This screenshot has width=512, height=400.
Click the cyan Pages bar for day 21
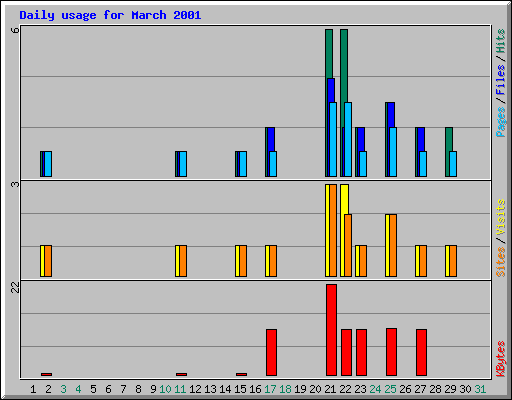(333, 139)
